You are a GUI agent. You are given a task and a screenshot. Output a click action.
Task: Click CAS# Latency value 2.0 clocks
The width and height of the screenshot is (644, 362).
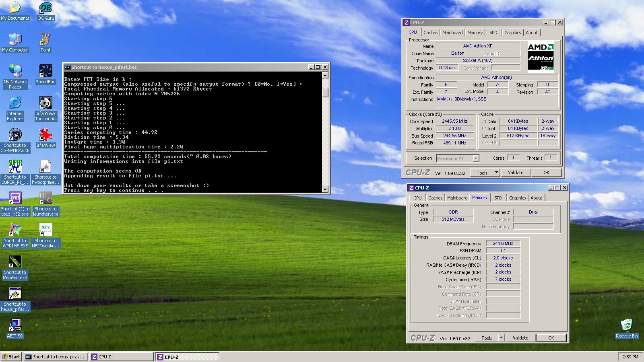pyautogui.click(x=503, y=258)
